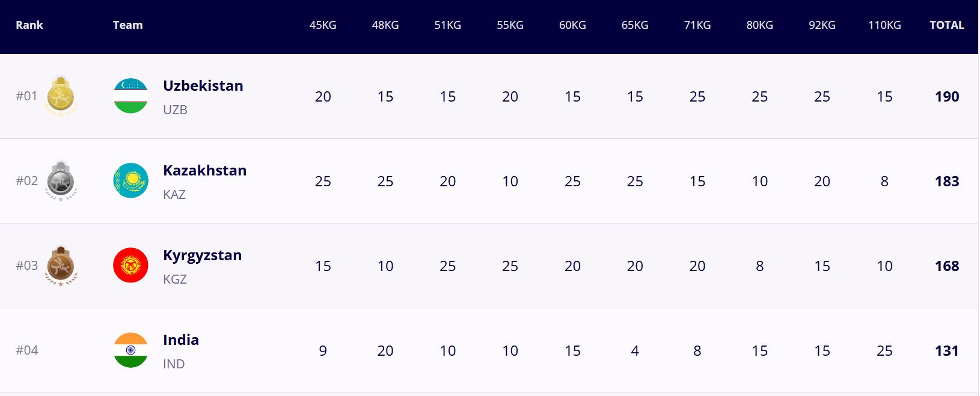This screenshot has width=980, height=396.
Task: Click Kazakhstan's total score of 183
Action: (946, 181)
